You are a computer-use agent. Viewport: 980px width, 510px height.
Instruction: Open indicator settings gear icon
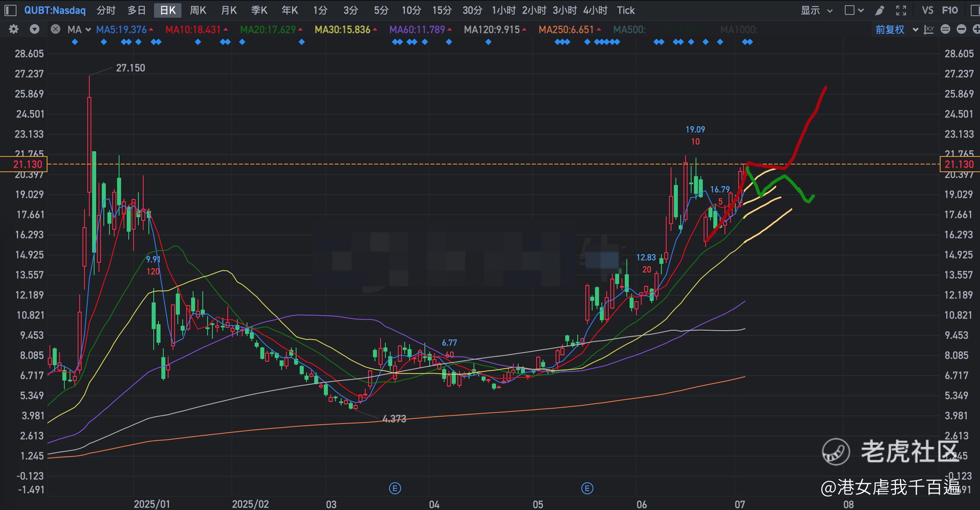click(14, 29)
